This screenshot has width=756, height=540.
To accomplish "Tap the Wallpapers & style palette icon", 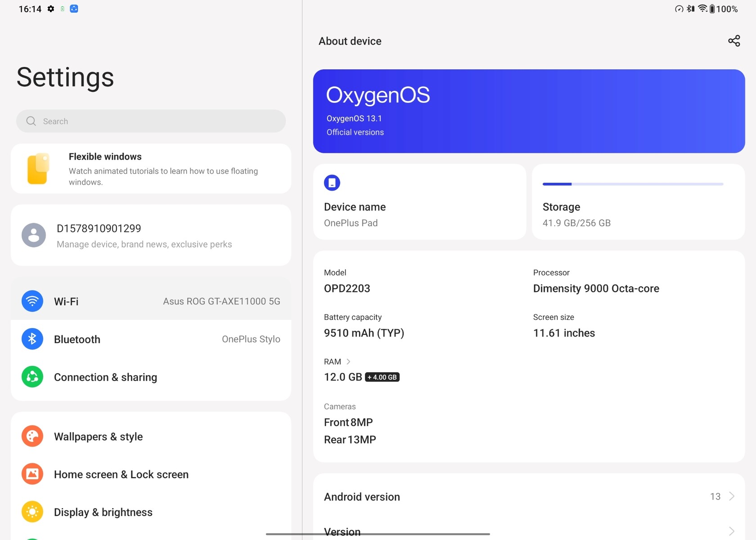I will [32, 436].
